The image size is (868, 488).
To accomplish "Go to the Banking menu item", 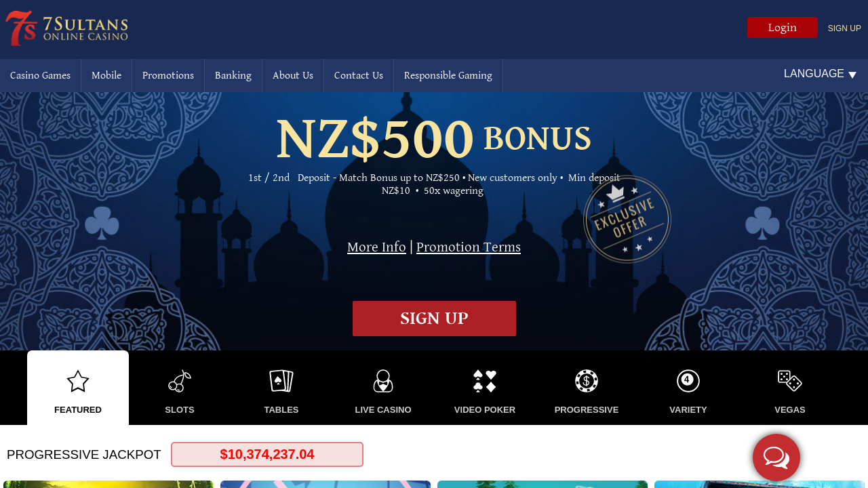I will tap(233, 75).
